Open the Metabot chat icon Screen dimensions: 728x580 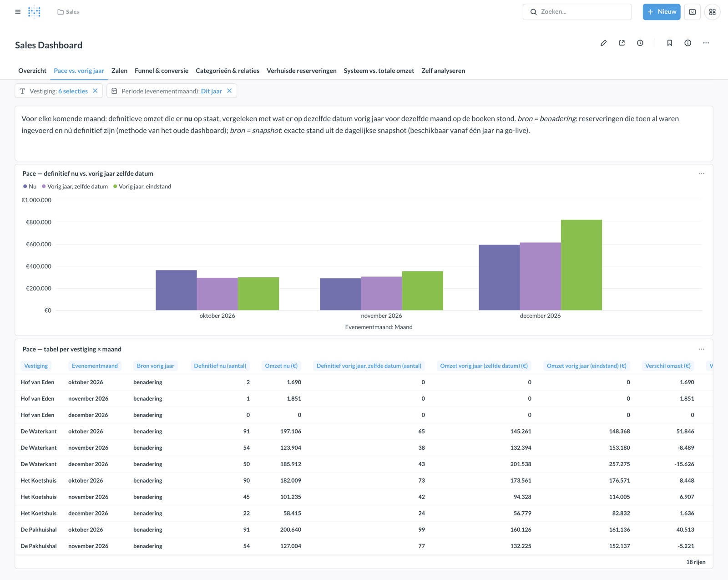(692, 12)
